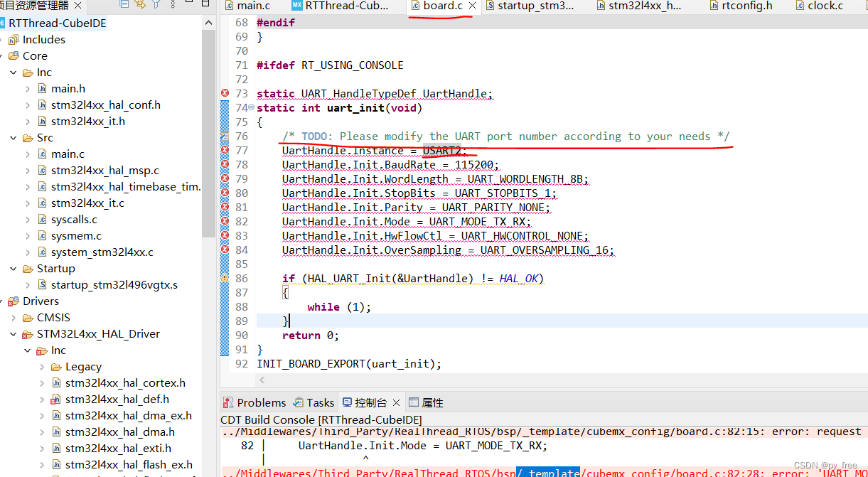Screen dimensions: 868x477
Task: Click the bookmark marker beside line 86
Action: (x=225, y=279)
